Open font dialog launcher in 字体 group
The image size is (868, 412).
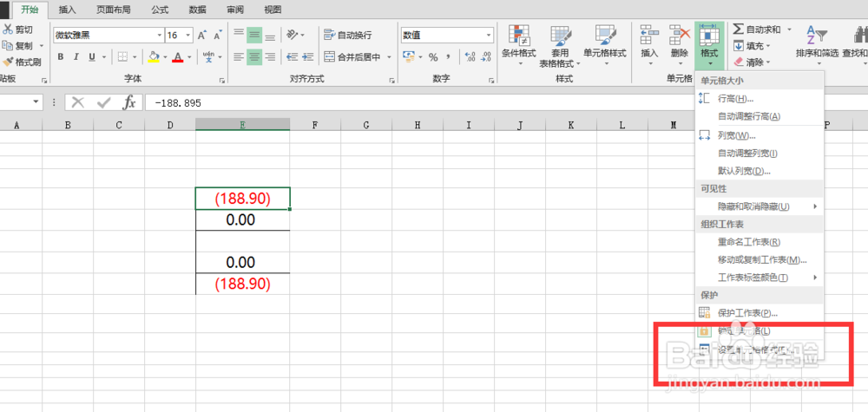[x=222, y=81]
